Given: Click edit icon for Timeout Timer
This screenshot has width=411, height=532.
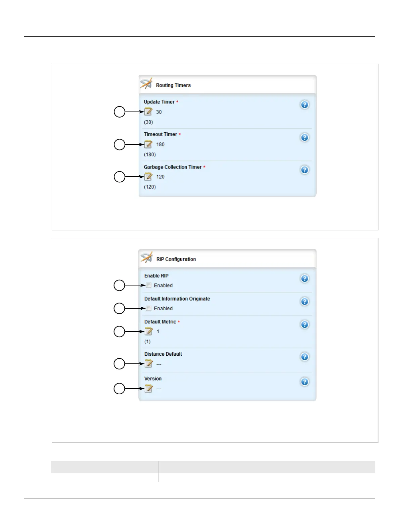Looking at the screenshot, I should click(x=148, y=144).
